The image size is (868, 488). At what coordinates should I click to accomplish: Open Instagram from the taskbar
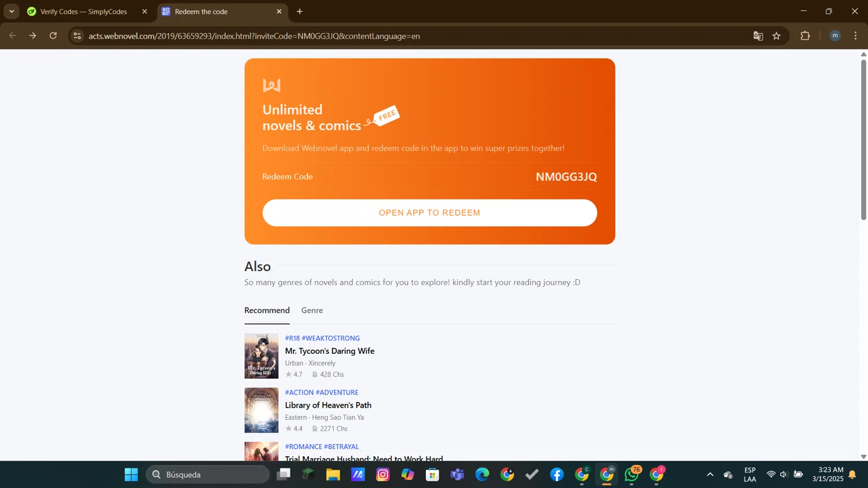click(382, 475)
